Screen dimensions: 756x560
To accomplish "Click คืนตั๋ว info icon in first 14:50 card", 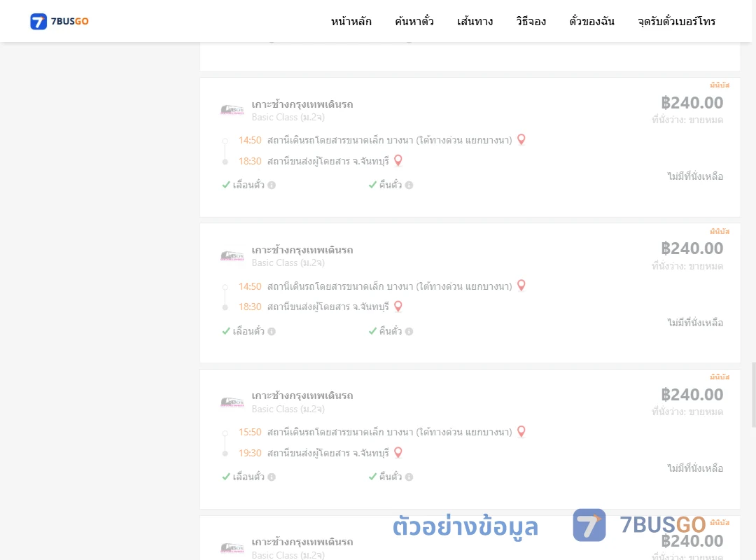I will pos(409,185).
